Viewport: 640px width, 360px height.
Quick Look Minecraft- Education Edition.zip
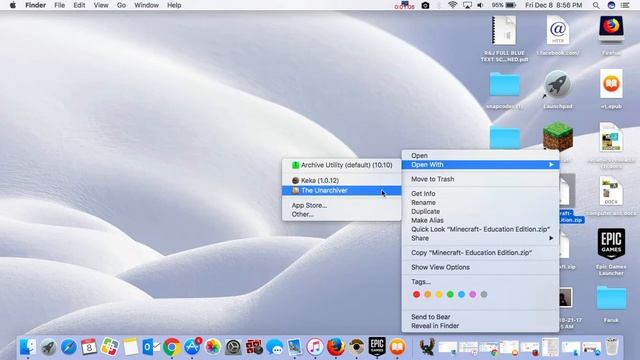point(480,229)
